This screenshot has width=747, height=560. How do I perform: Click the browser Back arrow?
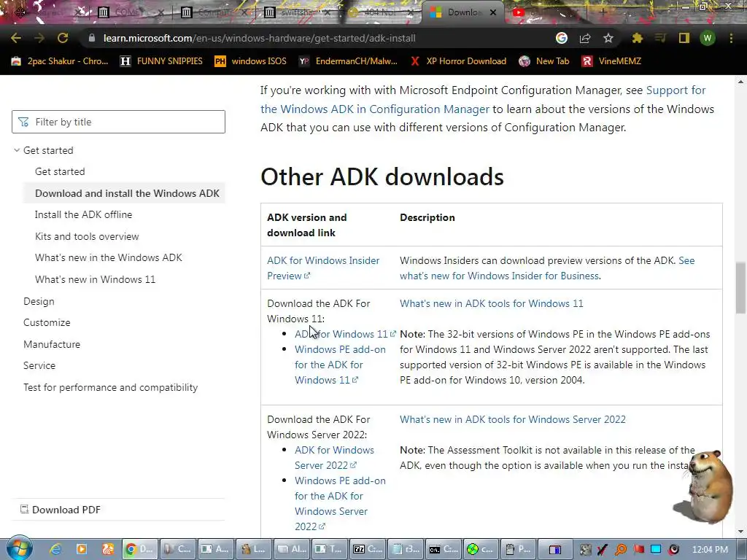click(16, 38)
